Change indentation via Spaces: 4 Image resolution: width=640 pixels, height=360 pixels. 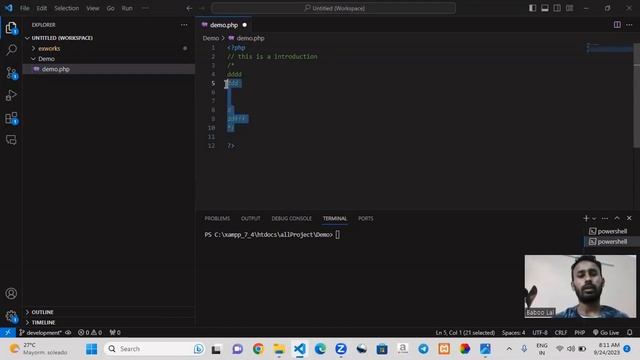coord(513,333)
